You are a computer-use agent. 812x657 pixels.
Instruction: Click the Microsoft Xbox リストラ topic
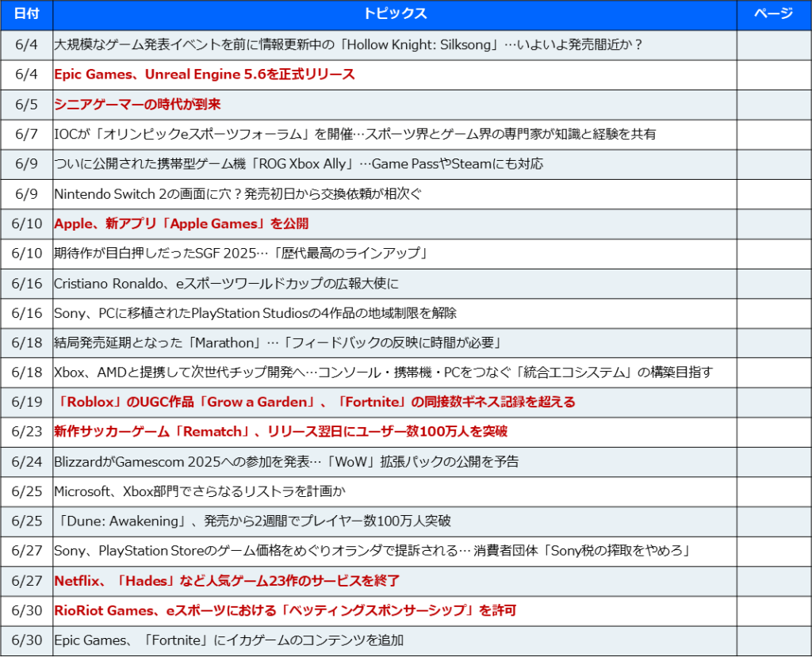point(199,491)
